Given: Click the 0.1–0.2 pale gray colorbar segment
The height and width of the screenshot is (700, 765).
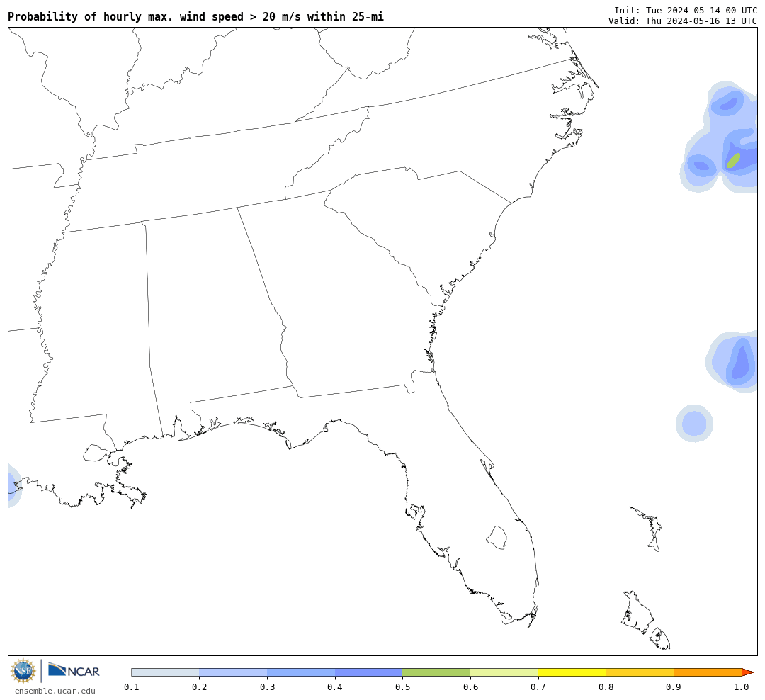Looking at the screenshot, I should pos(165,672).
